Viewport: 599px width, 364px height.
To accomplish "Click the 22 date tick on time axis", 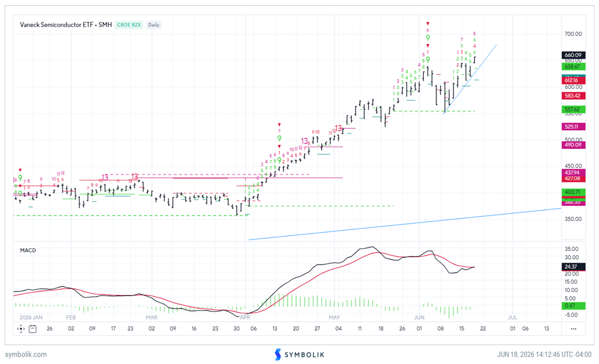I will [483, 329].
